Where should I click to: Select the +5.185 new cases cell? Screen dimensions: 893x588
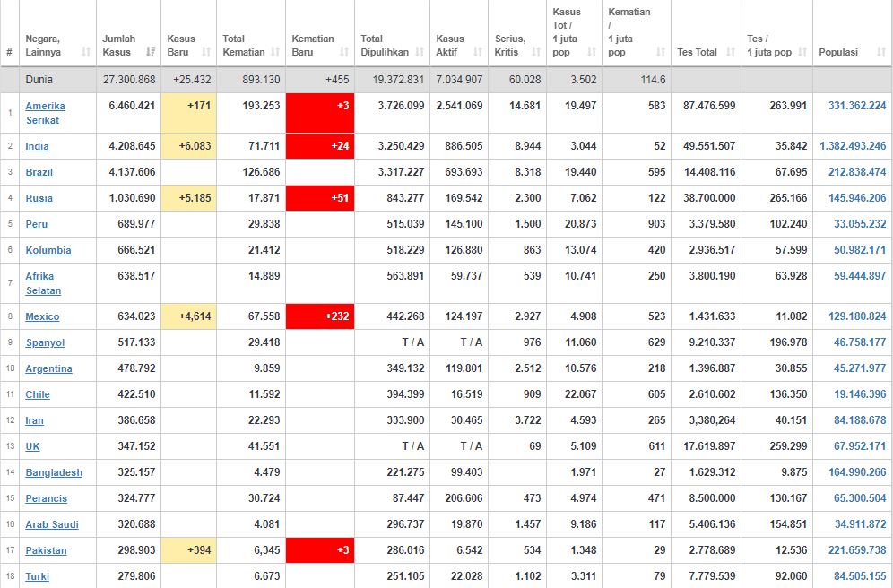188,198
